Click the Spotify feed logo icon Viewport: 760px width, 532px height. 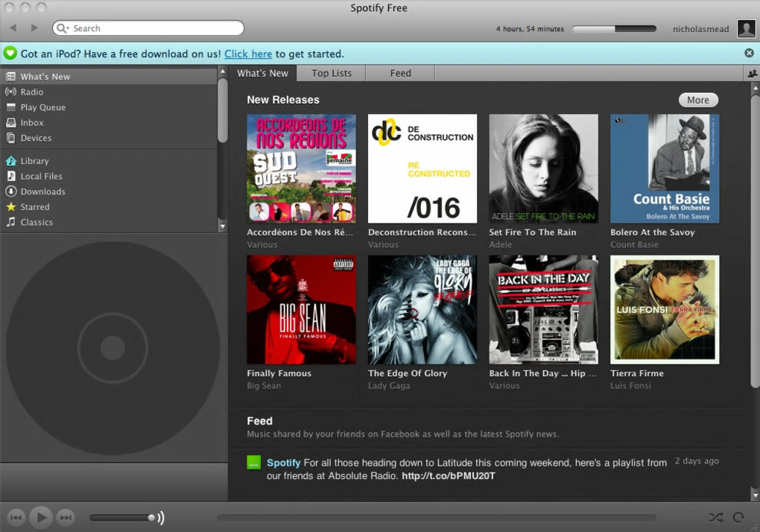[253, 462]
